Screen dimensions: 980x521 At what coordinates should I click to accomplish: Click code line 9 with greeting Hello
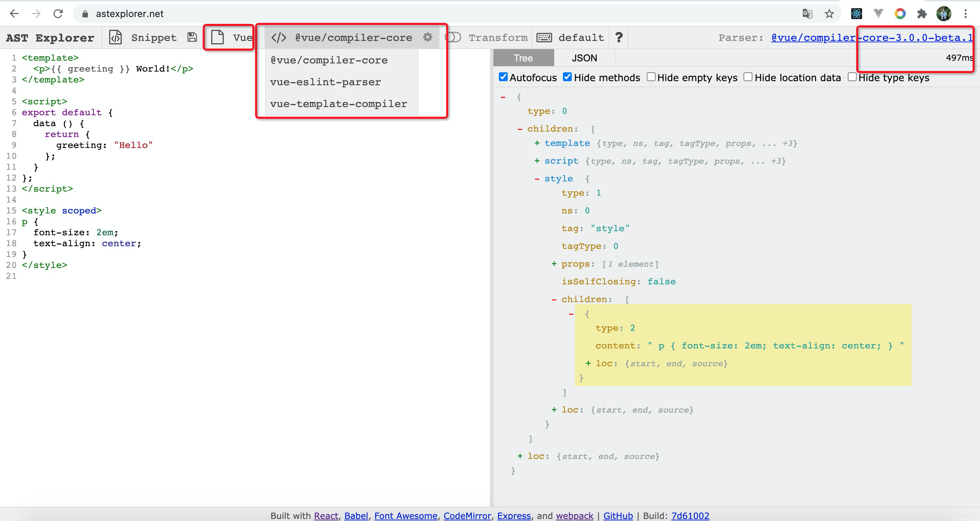[104, 145]
